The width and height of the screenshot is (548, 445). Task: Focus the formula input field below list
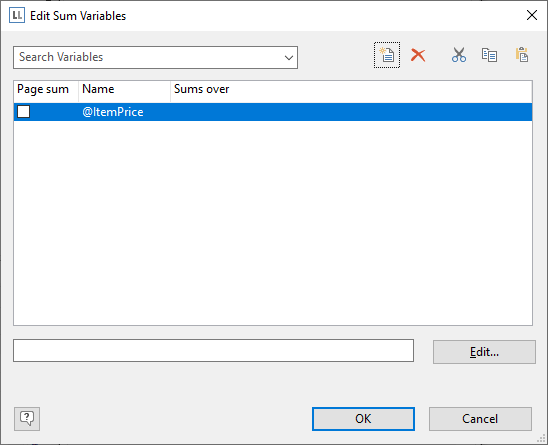point(214,350)
